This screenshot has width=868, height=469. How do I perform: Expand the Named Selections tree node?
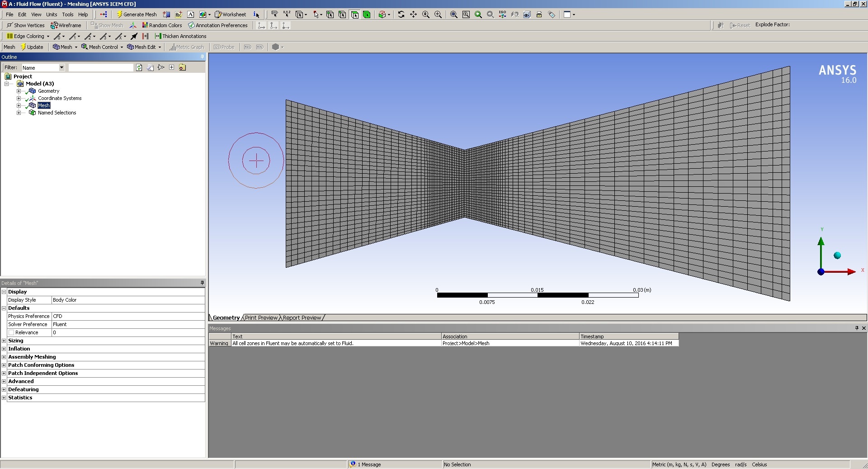coord(19,113)
